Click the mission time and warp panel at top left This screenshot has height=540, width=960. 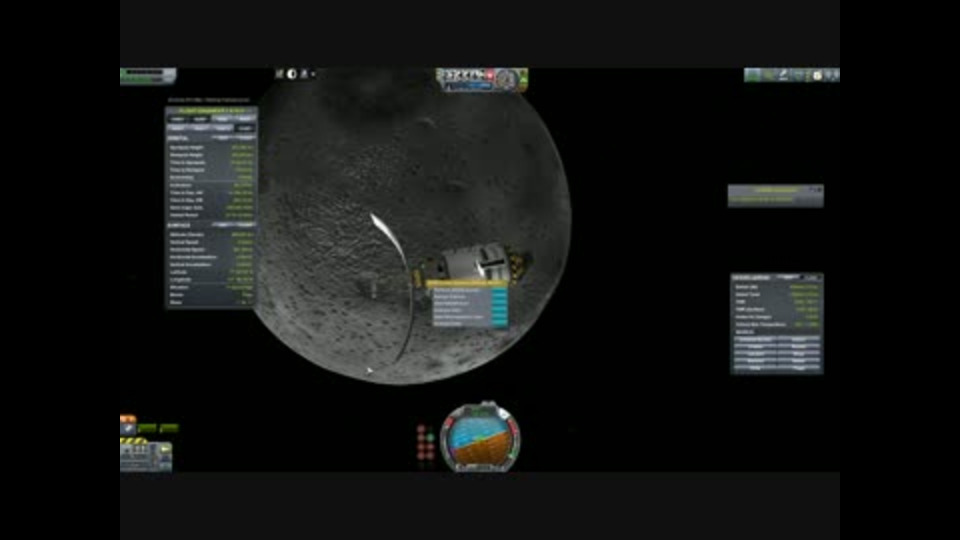(148, 76)
